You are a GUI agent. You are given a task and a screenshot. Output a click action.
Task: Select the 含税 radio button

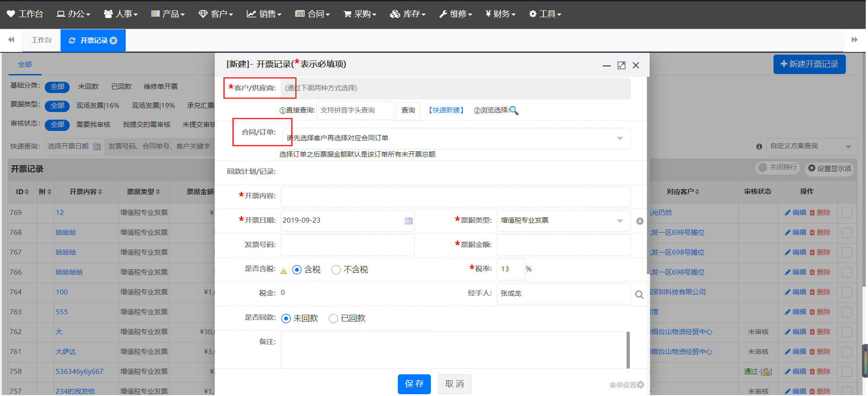pyautogui.click(x=297, y=270)
